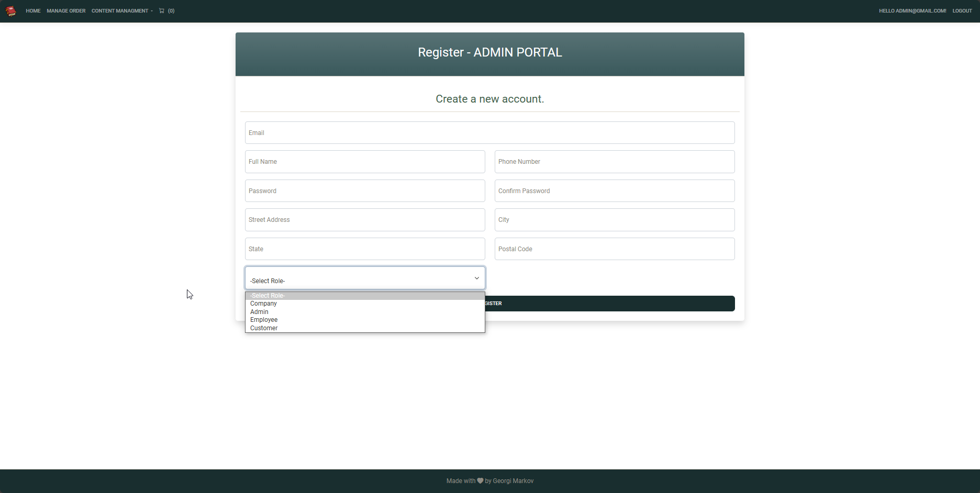
Task: Choose the -Select Role- placeholder option
Action: click(x=365, y=296)
